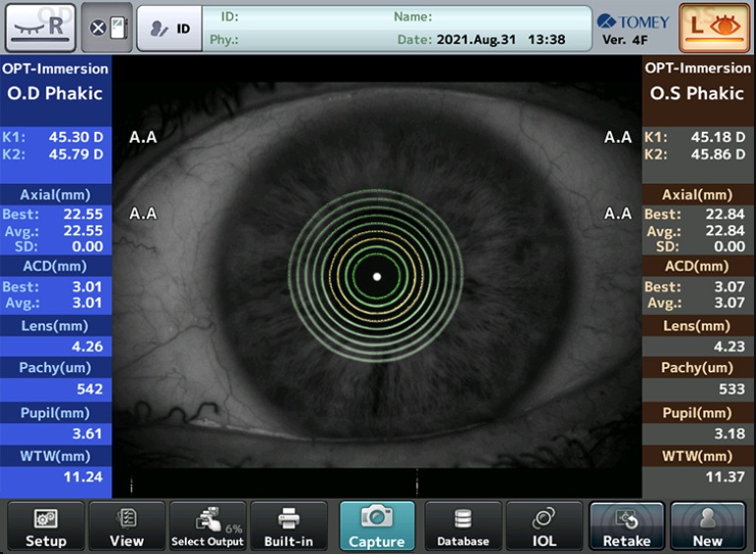756x555 pixels.
Task: Select O.D Phakic eye type
Action: (x=55, y=94)
